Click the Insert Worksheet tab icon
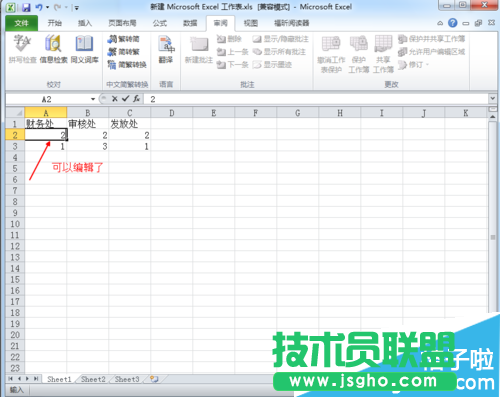The width and height of the screenshot is (500, 397). pyautogui.click(x=154, y=379)
